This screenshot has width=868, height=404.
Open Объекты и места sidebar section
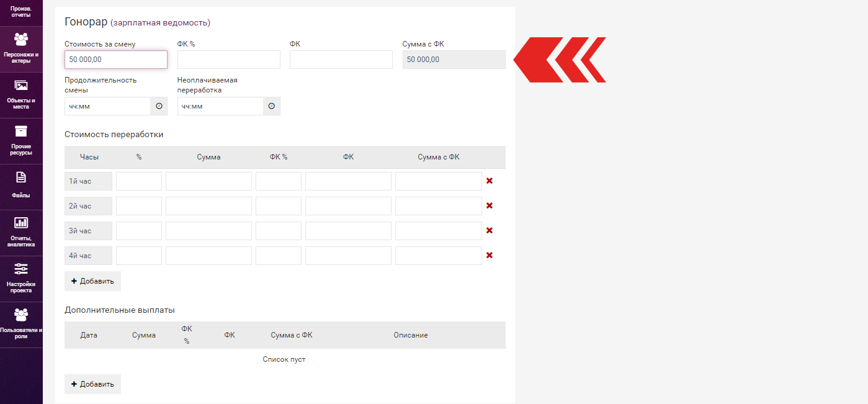click(21, 96)
